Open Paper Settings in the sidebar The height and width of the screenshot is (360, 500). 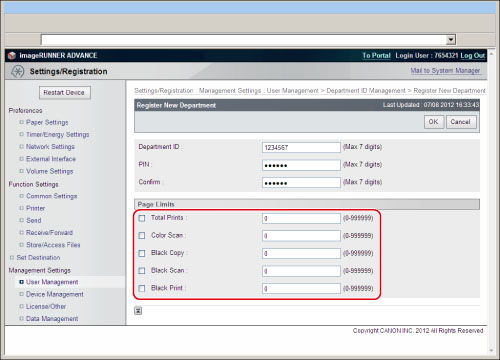(47, 122)
